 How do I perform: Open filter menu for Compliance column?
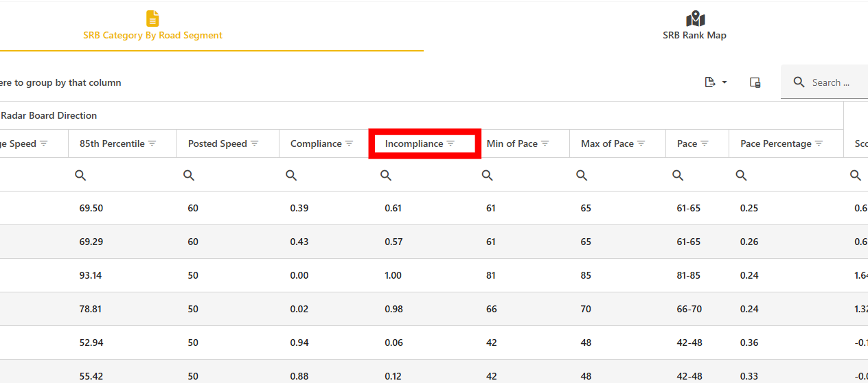tap(349, 143)
